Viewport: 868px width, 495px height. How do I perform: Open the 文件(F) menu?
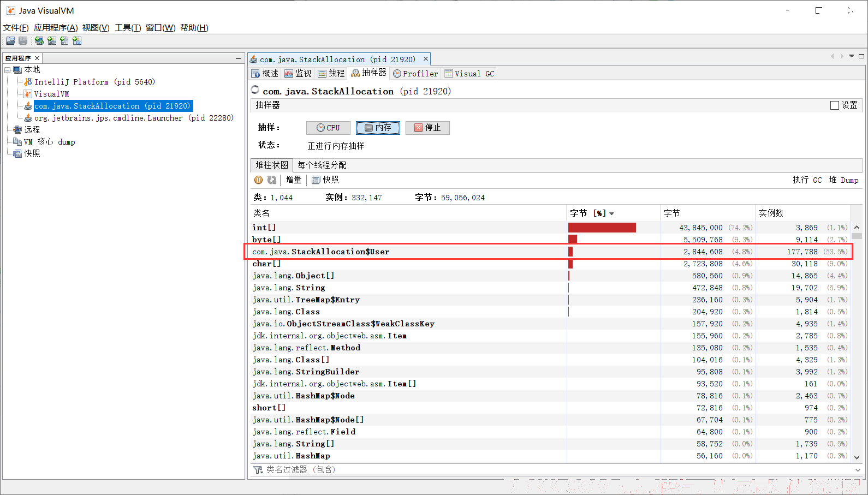16,28
